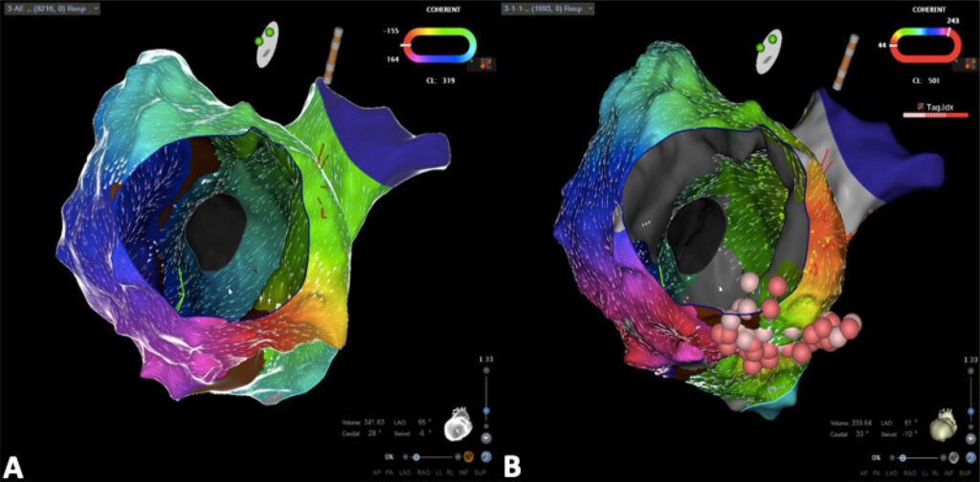Click the blue rotate tool icon in panel B
Image resolution: width=980 pixels, height=482 pixels.
pos(970,457)
